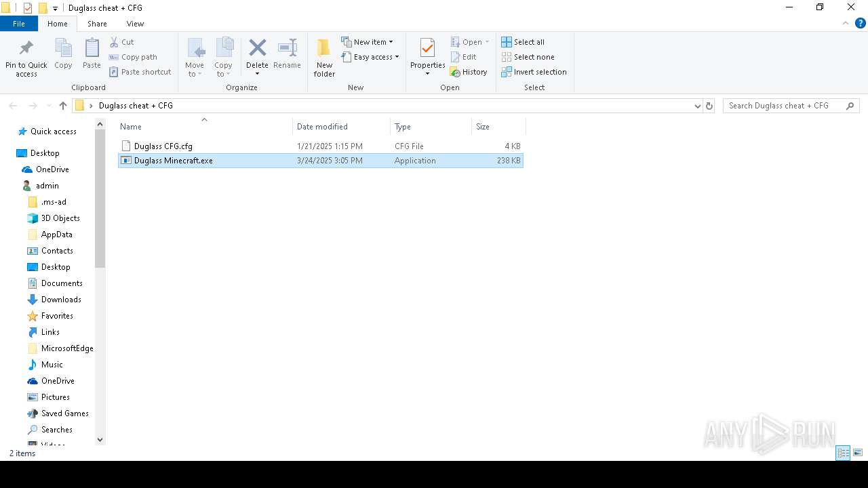
Task: Select the Copy ribbon button
Action: 63,54
